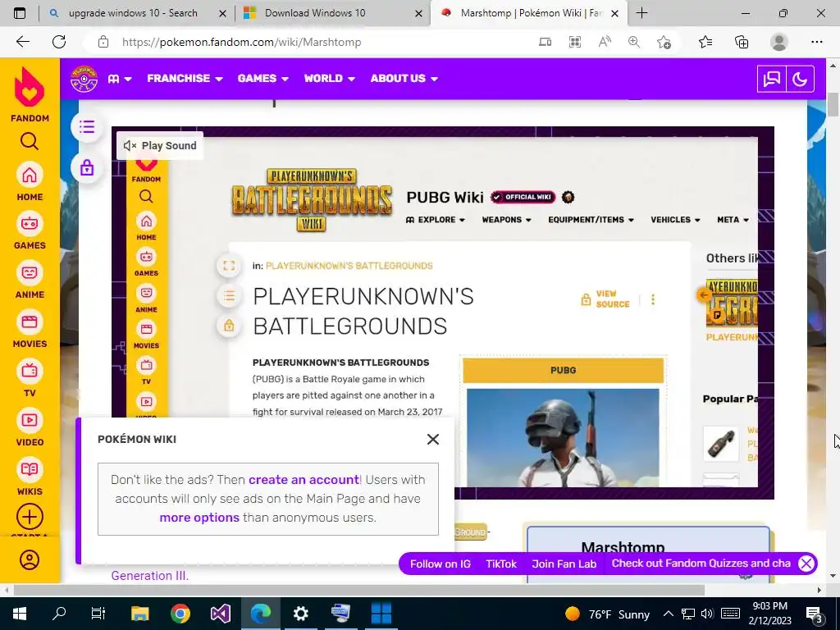View site information lock icon
This screenshot has height=630, width=840.
(x=103, y=42)
